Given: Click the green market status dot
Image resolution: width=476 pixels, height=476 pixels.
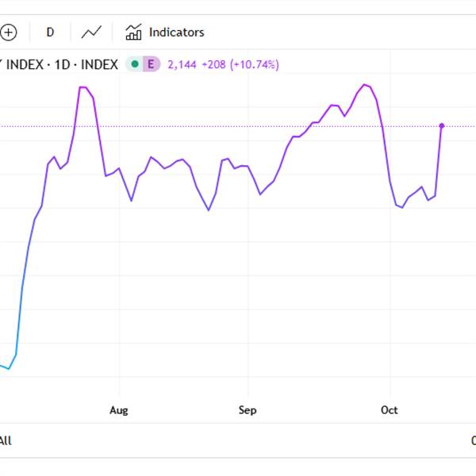Looking at the screenshot, I should coord(134,64).
